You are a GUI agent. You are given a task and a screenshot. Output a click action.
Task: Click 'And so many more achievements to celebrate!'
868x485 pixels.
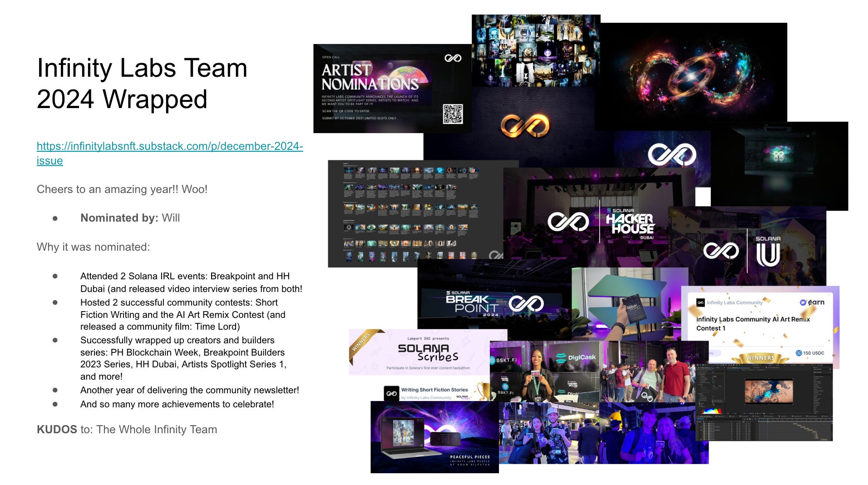[x=177, y=404]
